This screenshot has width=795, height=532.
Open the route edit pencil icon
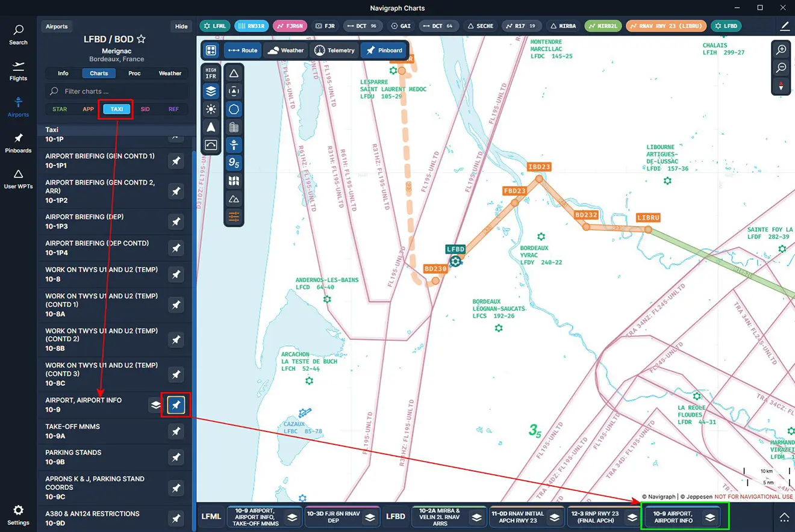tap(785, 26)
